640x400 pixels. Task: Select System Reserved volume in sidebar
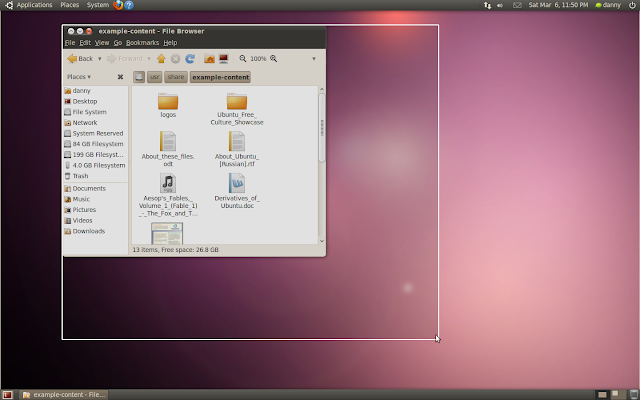[x=96, y=133]
